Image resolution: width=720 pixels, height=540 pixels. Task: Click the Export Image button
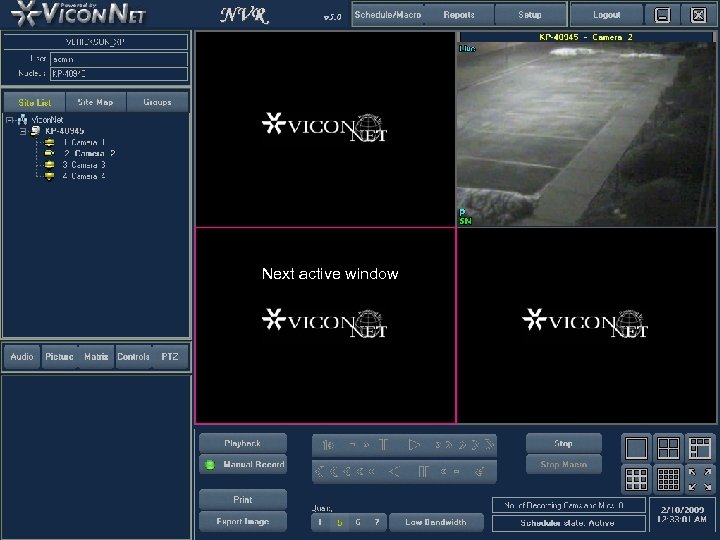(243, 522)
